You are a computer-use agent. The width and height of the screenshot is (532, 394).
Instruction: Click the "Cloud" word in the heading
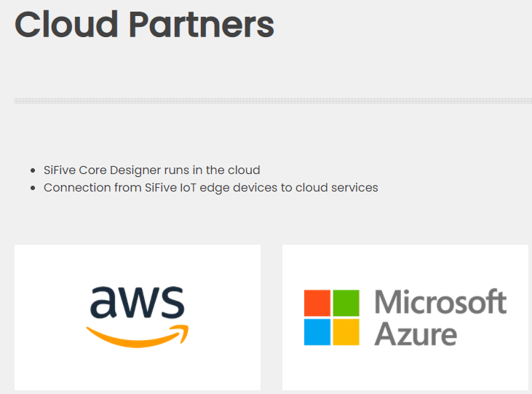(66, 24)
